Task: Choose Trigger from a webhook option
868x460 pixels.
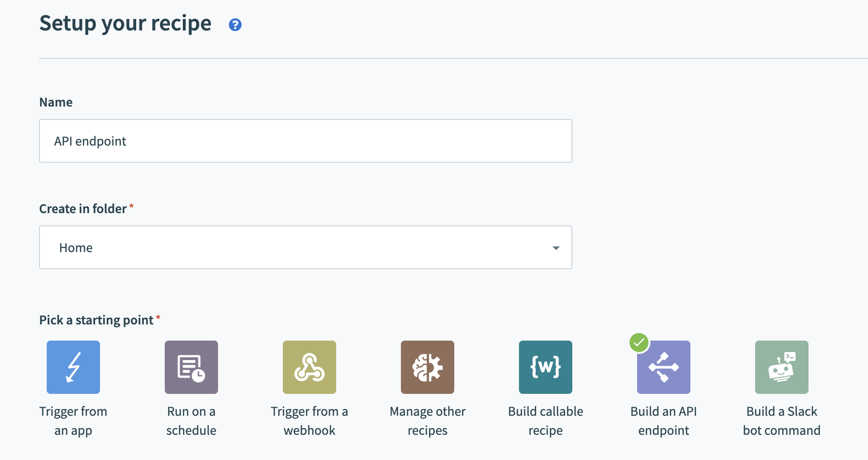Action: coord(309,367)
